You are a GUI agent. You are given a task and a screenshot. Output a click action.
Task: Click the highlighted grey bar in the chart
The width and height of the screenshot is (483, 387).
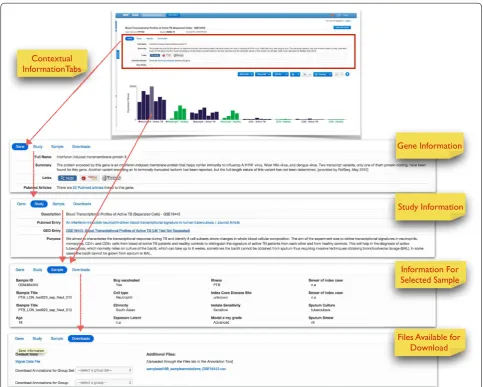pos(152,103)
